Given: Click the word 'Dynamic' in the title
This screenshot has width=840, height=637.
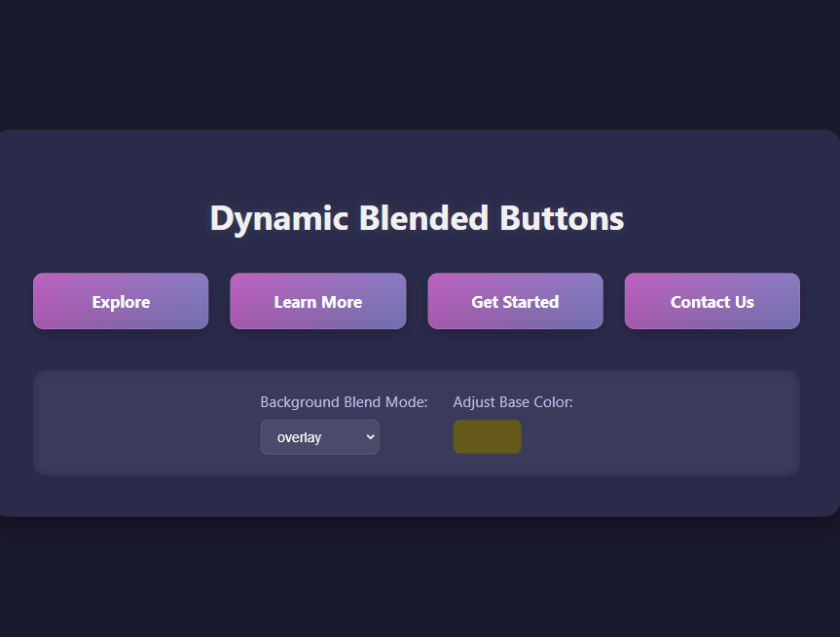Looking at the screenshot, I should (279, 218).
